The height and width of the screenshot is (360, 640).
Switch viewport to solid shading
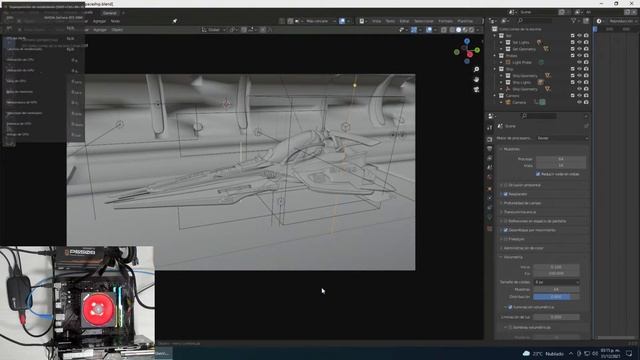pos(459,30)
